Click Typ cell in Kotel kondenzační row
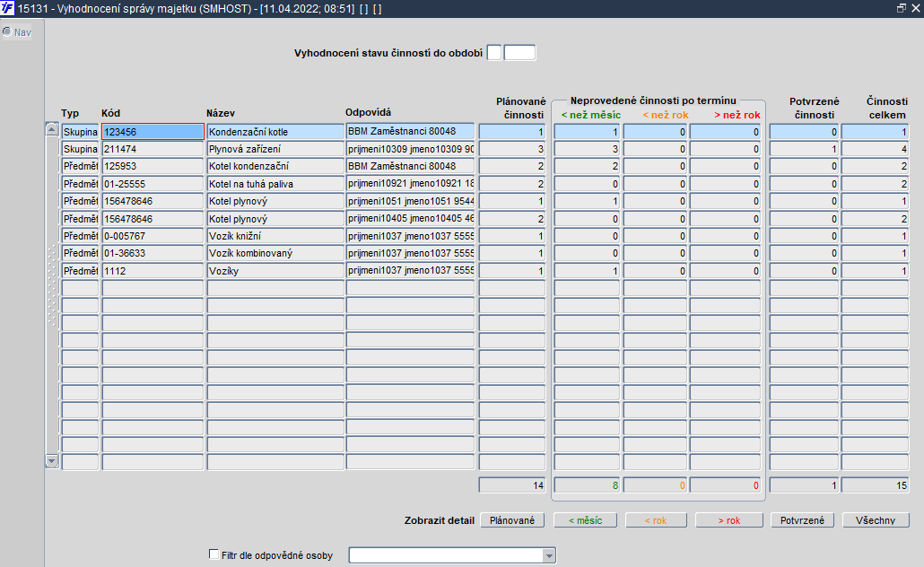Image resolution: width=924 pixels, height=567 pixels. pos(80,166)
